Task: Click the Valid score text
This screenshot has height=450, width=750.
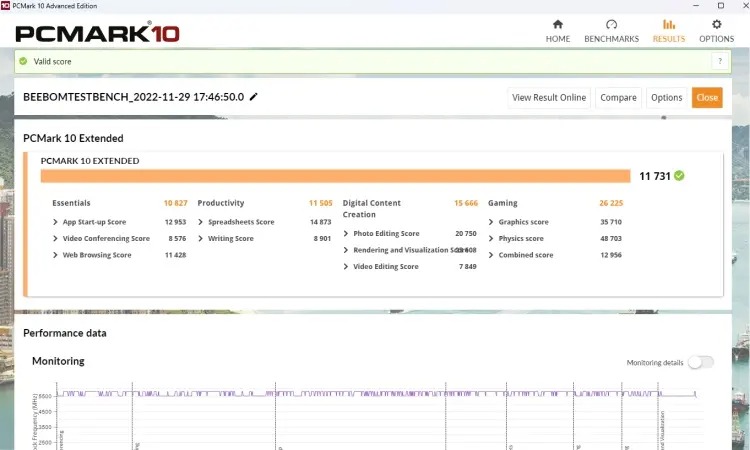Action: click(x=53, y=61)
